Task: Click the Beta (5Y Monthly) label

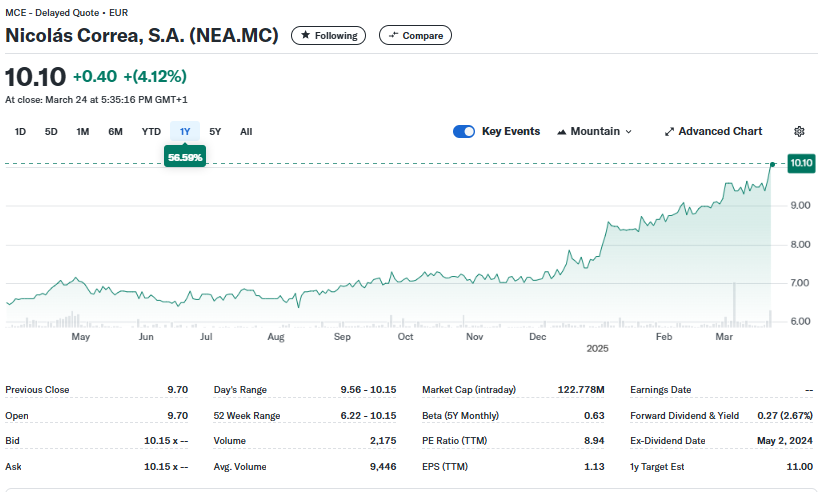Action: (x=461, y=415)
